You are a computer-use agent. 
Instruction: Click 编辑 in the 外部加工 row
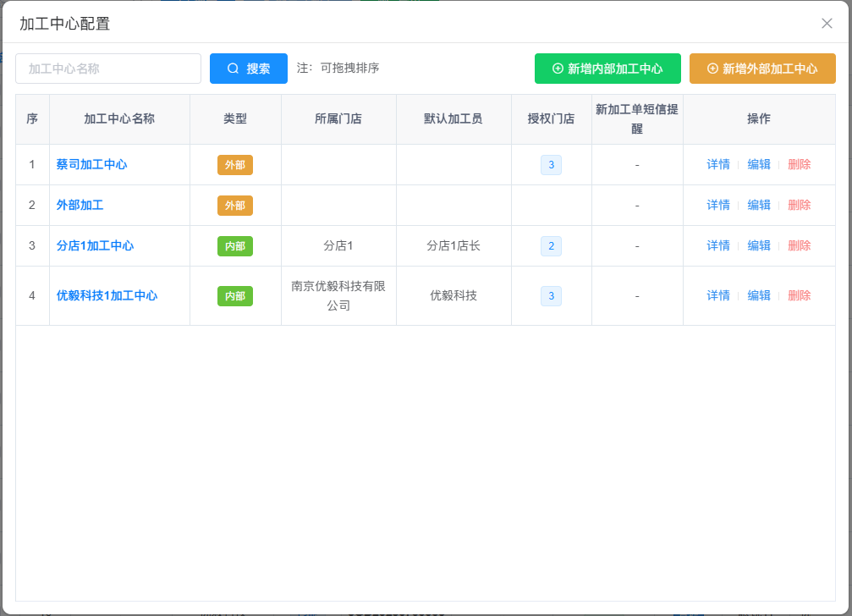(x=759, y=205)
